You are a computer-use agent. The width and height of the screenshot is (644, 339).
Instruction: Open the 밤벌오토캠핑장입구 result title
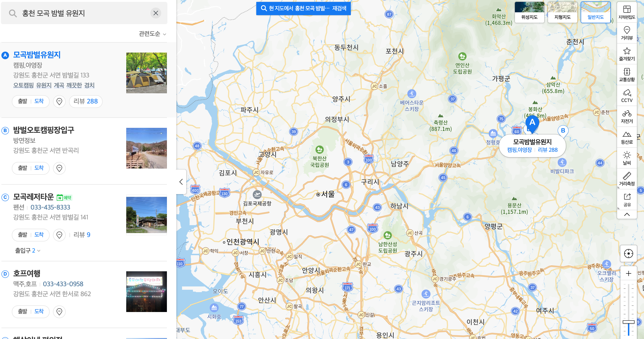(x=44, y=130)
